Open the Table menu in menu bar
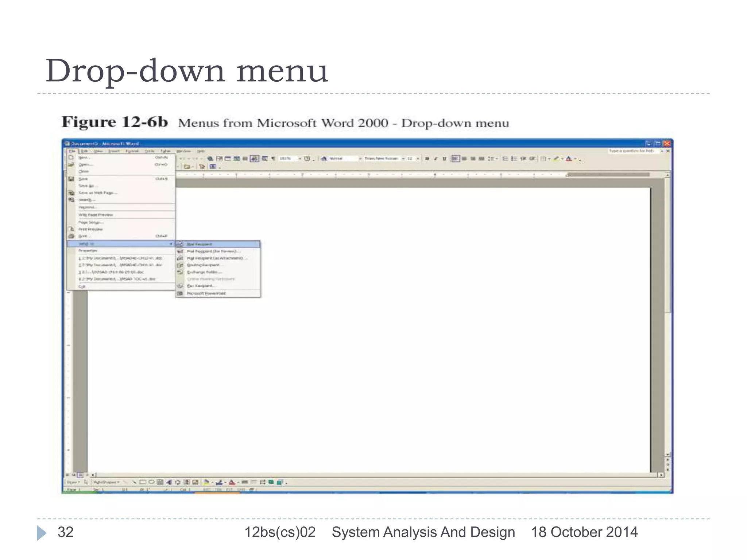The height and width of the screenshot is (560, 747). pyautogui.click(x=165, y=151)
